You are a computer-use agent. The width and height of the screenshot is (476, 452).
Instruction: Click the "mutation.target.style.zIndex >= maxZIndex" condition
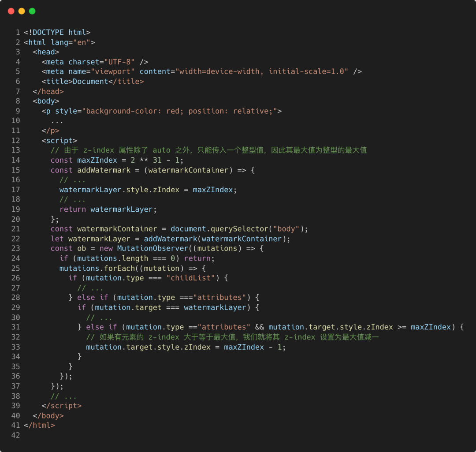(360, 327)
